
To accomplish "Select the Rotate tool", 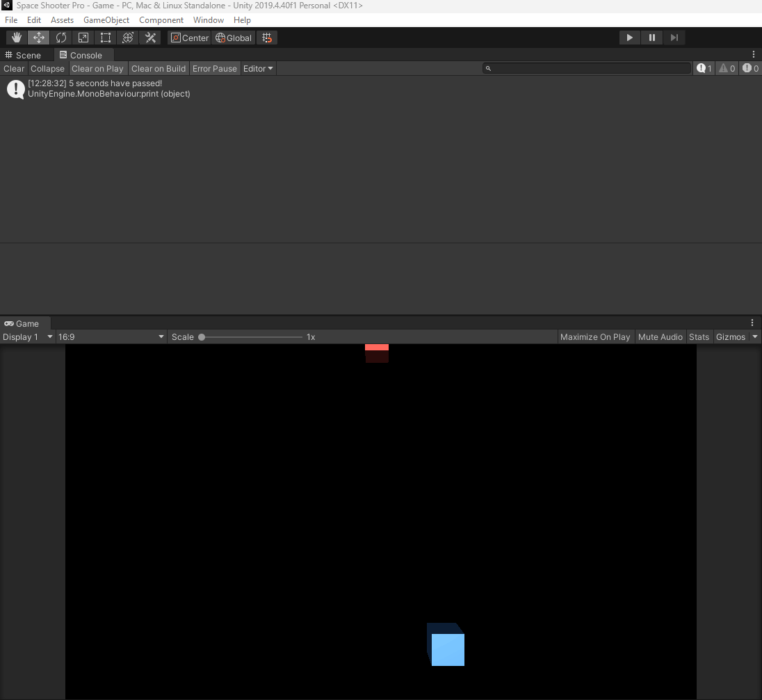I will coord(61,37).
